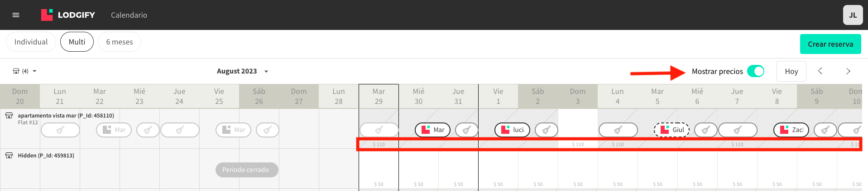This screenshot has width=868, height=191.
Task: Open the hamburger menu icon
Action: tap(16, 15)
